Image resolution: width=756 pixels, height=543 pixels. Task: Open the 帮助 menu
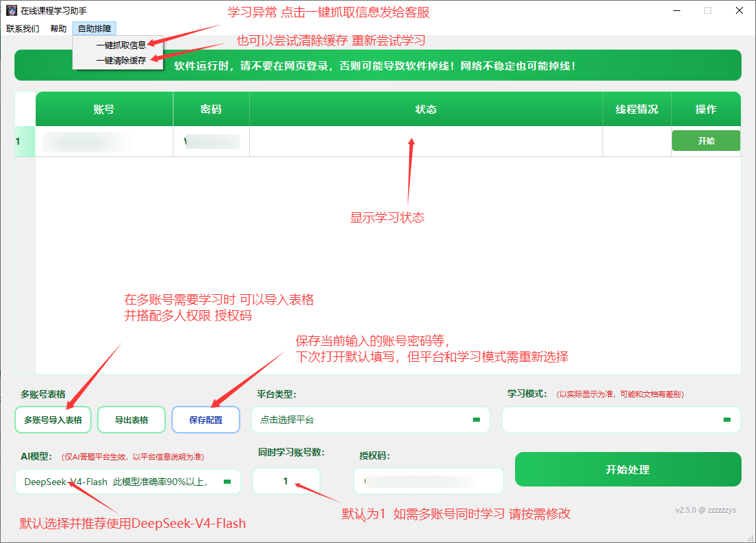(x=59, y=28)
